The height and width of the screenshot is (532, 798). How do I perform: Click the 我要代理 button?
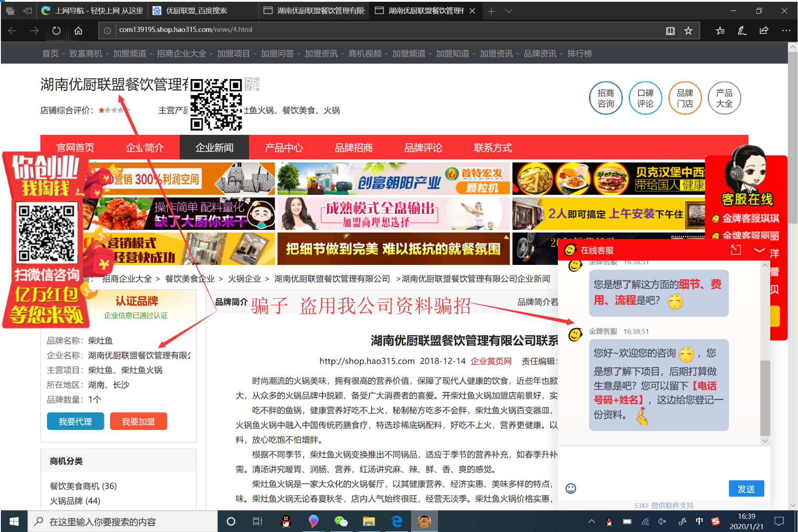(x=75, y=421)
